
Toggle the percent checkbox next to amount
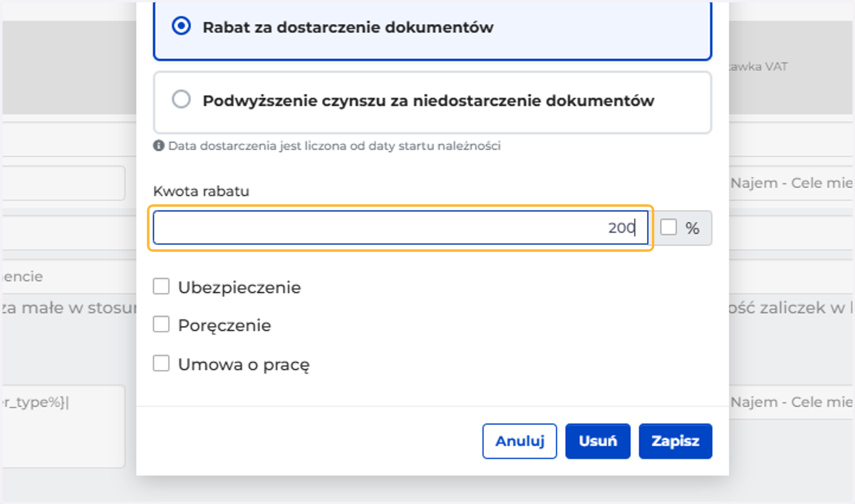[x=668, y=228]
